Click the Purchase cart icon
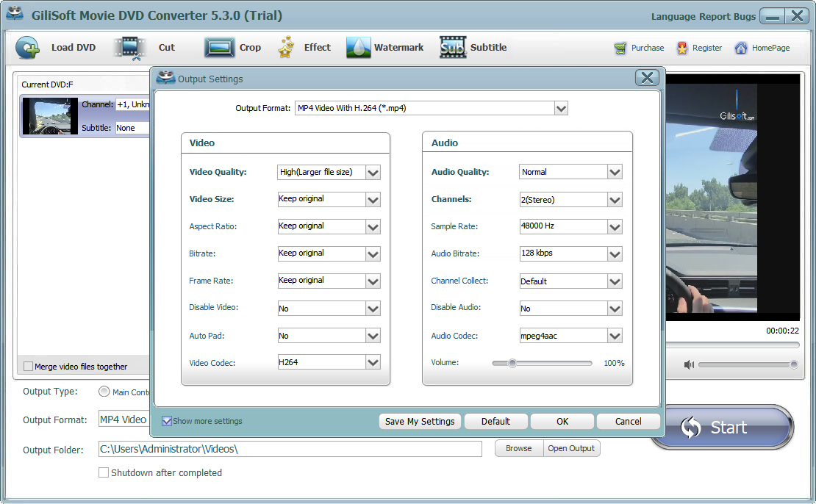The width and height of the screenshot is (816, 504). pos(620,48)
